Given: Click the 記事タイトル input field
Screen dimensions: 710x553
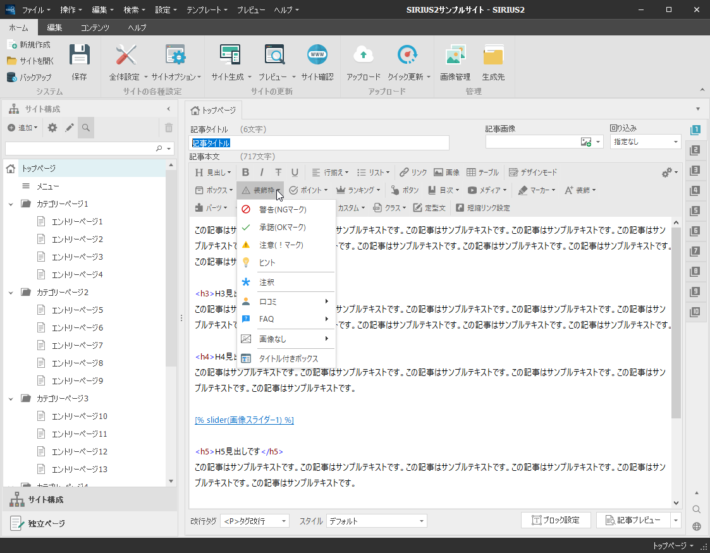Looking at the screenshot, I should coord(319,143).
